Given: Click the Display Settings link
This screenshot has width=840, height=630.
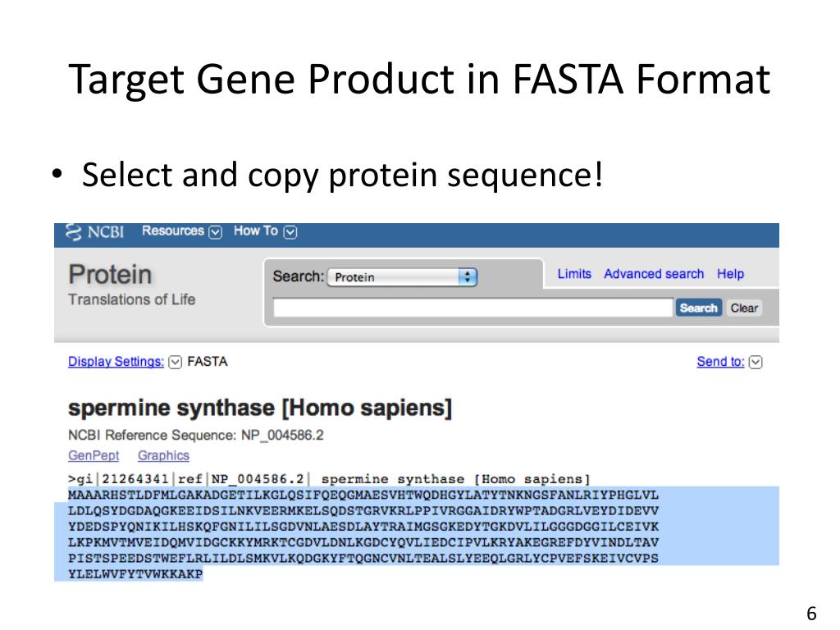Looking at the screenshot, I should 116,362.
